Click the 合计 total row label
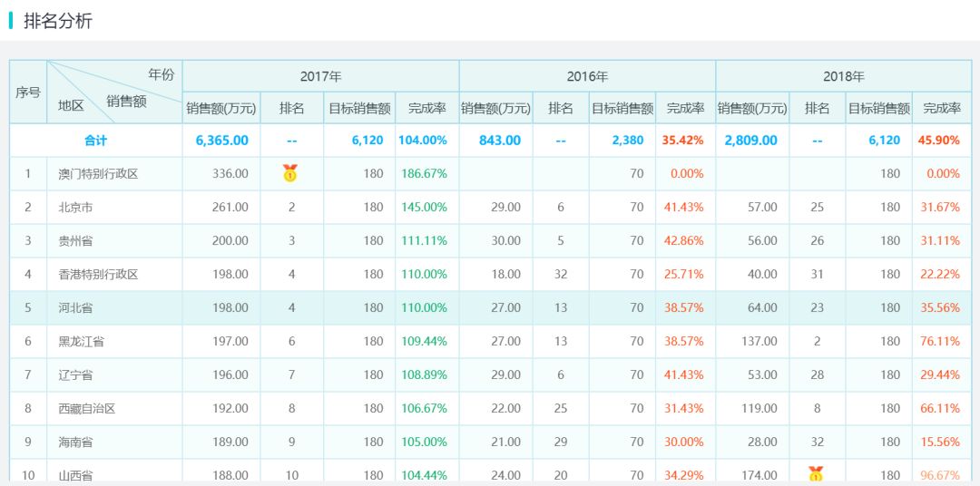Image resolution: width=980 pixels, height=486 pixels. tap(95, 141)
